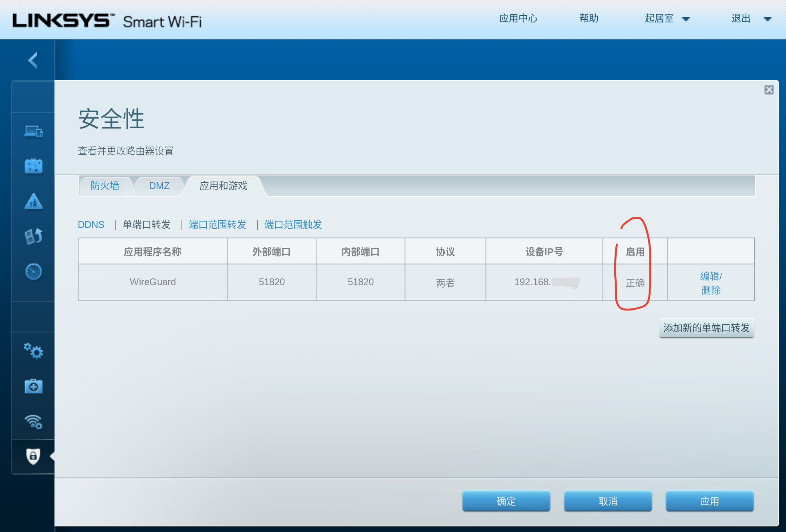Viewport: 786px width, 532px height.
Task: Click the Parental Controls warning-sign icon
Action: tap(34, 202)
